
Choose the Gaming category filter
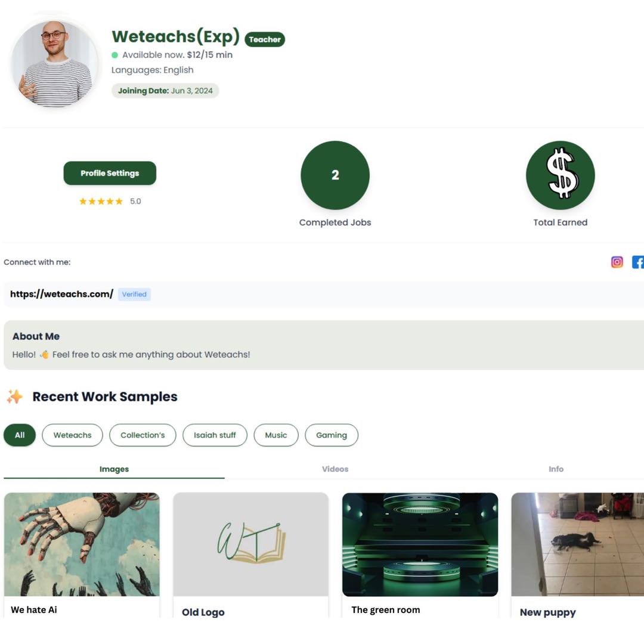(332, 435)
